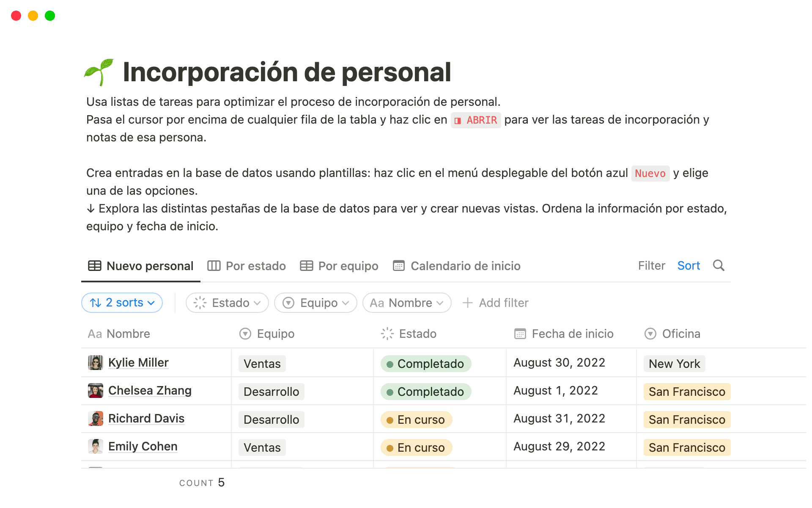Screen dimensions: 812x508
Task: Click the Aa icon in the Nombre column header
Action: click(94, 334)
